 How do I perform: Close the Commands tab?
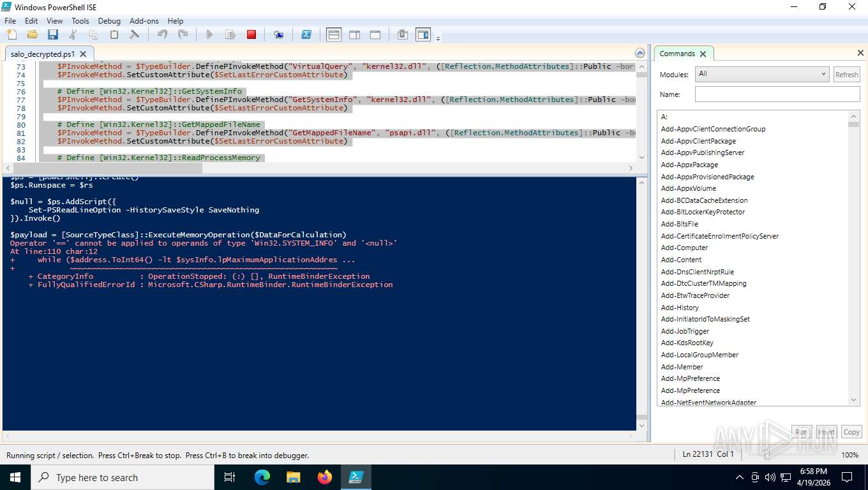click(x=703, y=54)
